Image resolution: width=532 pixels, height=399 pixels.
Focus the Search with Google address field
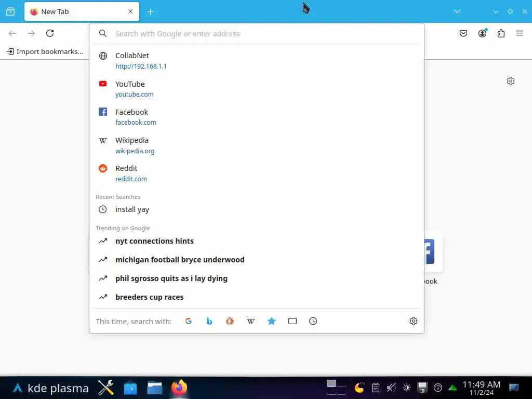257,34
